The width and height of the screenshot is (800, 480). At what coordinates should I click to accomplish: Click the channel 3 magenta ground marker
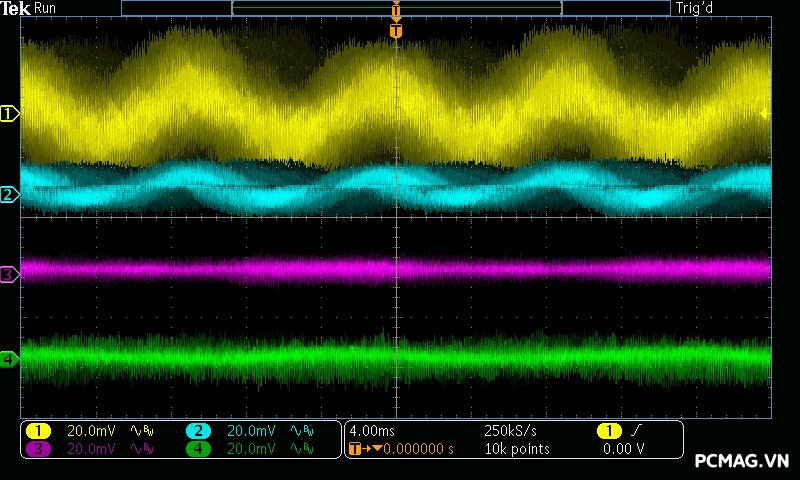tap(9, 273)
